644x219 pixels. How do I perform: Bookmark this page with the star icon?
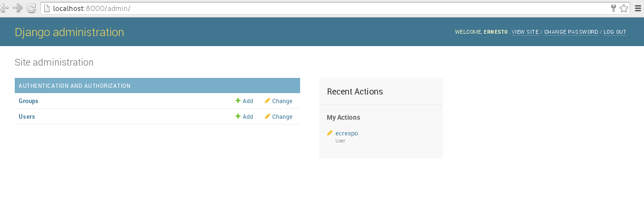point(624,8)
